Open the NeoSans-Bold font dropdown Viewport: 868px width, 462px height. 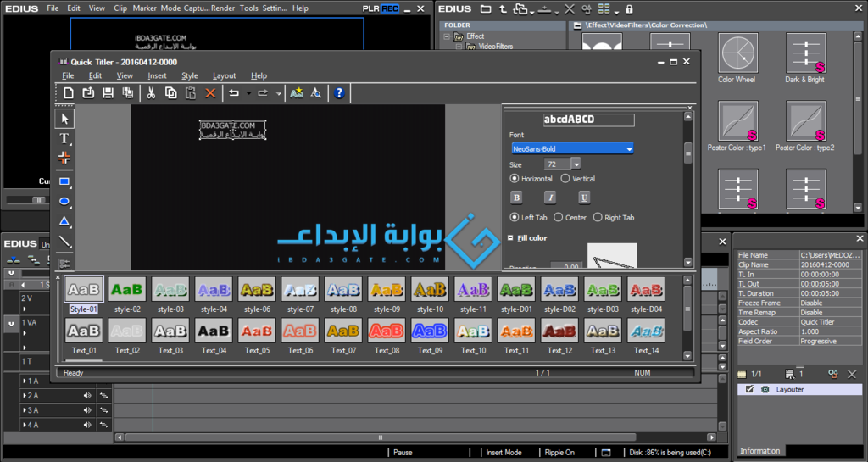(x=630, y=149)
